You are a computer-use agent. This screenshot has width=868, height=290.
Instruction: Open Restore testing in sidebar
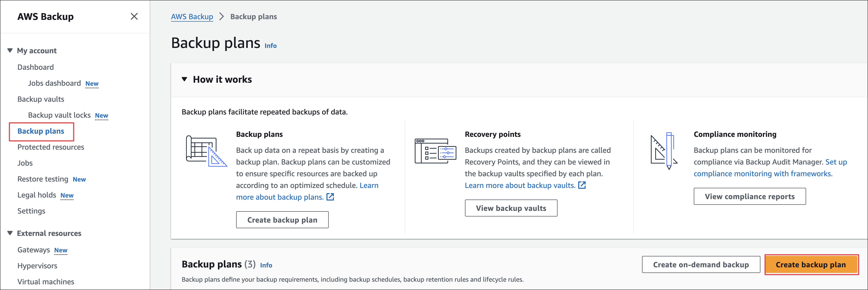(43, 179)
